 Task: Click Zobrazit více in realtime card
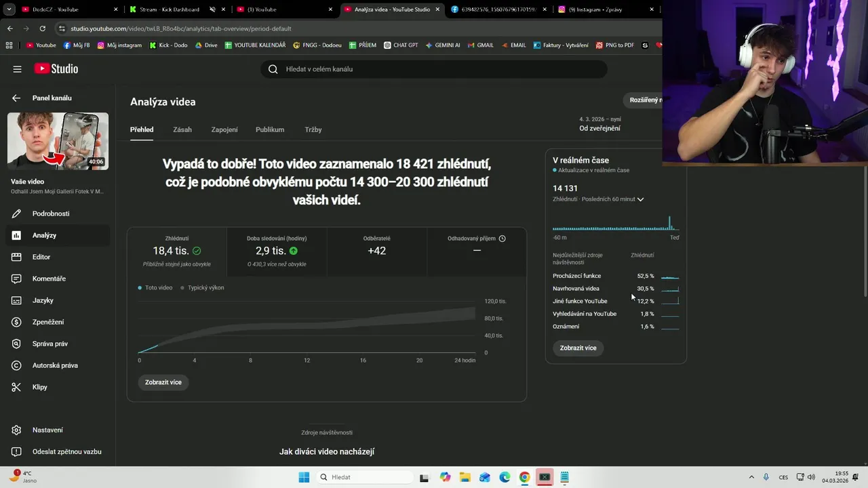click(578, 348)
